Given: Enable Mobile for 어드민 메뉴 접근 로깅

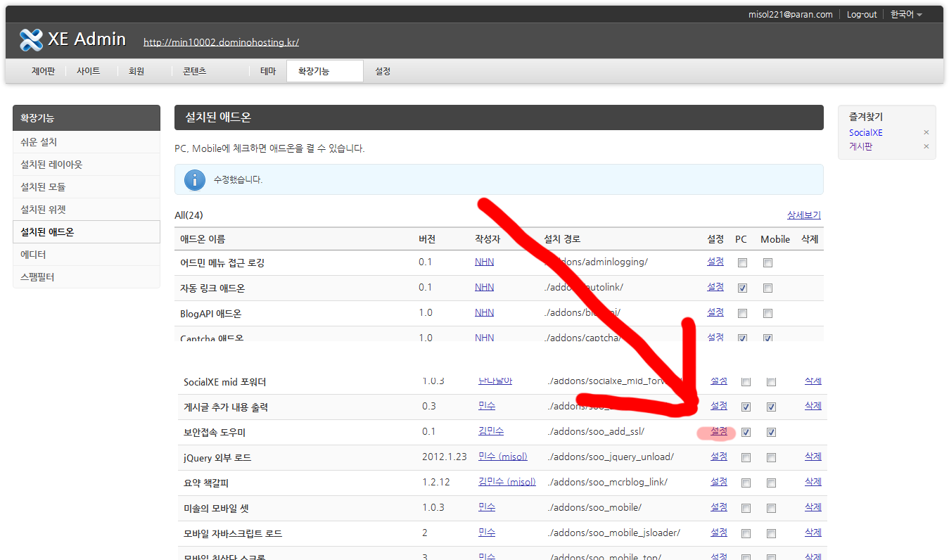Looking at the screenshot, I should pos(768,262).
